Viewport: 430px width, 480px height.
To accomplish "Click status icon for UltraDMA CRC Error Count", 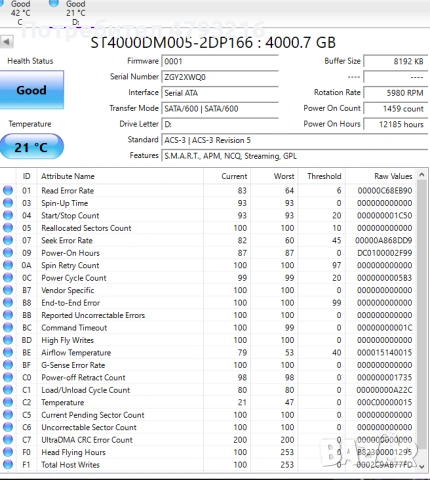I will [8, 439].
